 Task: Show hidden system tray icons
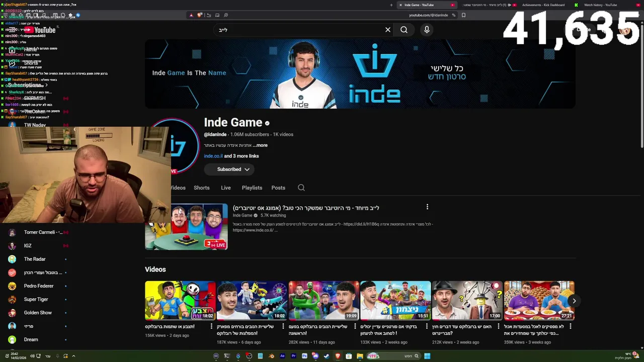(x=73, y=356)
